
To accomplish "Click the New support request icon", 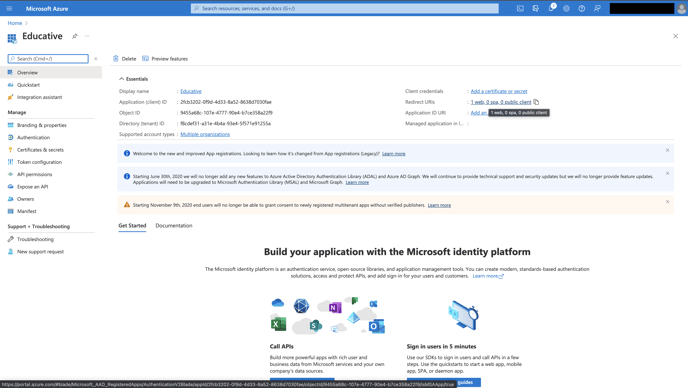I will tap(11, 251).
